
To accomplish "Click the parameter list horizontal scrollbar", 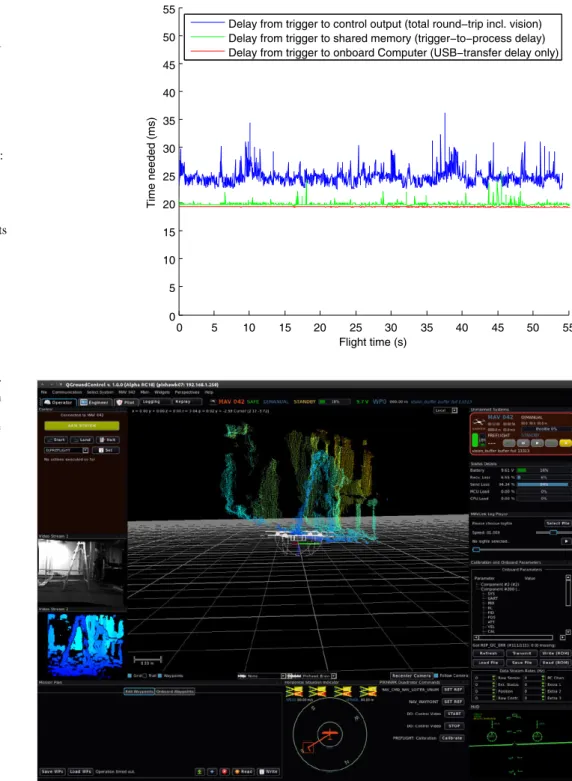I will tap(518, 638).
